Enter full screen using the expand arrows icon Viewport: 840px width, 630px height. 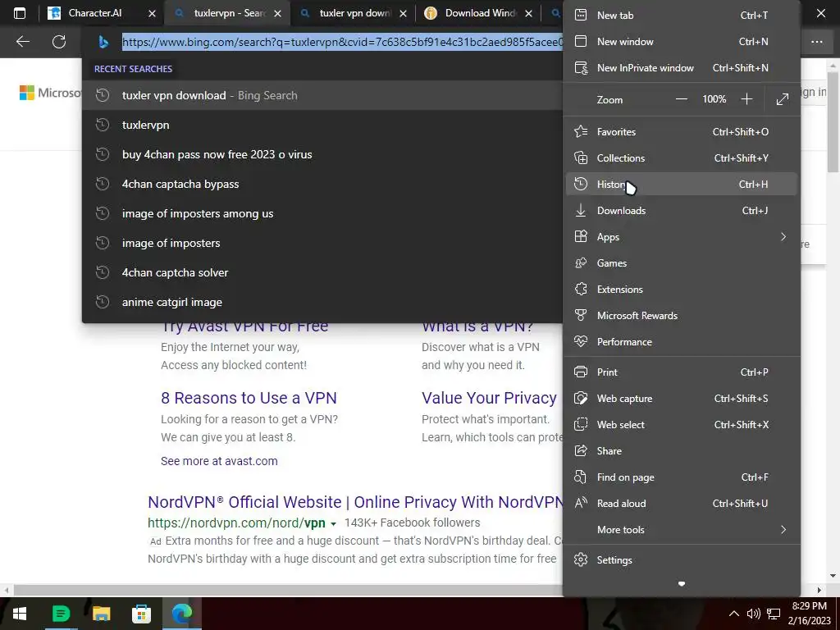(782, 99)
